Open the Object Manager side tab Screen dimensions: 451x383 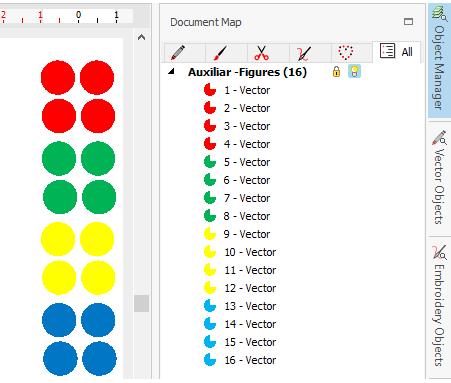point(439,61)
